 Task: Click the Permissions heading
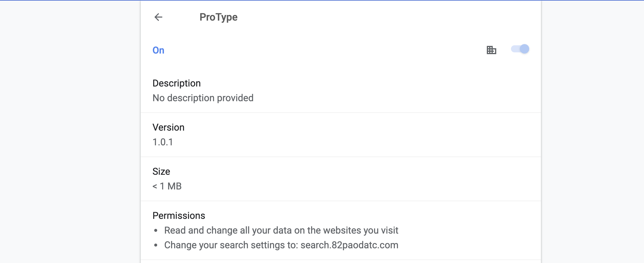[179, 216]
